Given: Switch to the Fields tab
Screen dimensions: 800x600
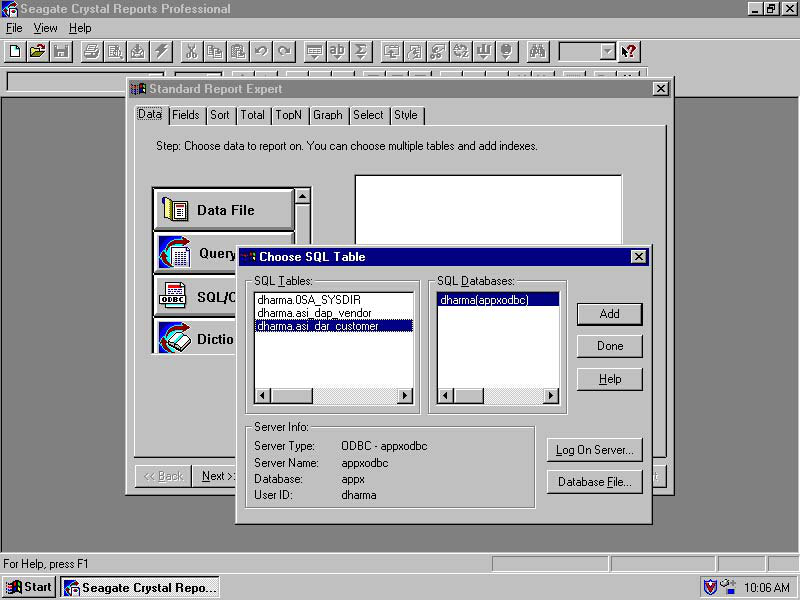Looking at the screenshot, I should [x=186, y=115].
